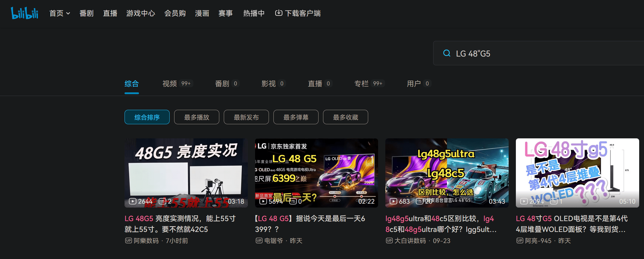Visit uploader 阿樂数码
The height and width of the screenshot is (259, 644).
coord(146,241)
